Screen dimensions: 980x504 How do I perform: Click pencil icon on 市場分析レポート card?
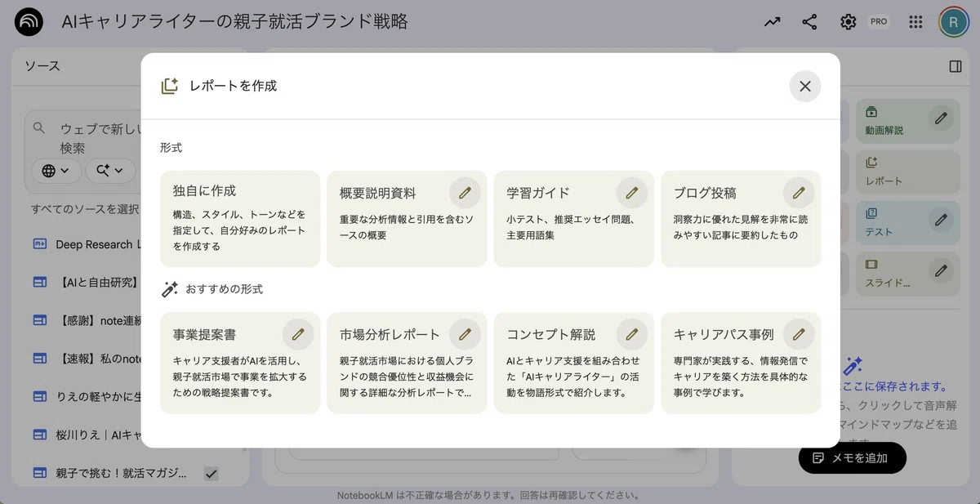tap(465, 334)
